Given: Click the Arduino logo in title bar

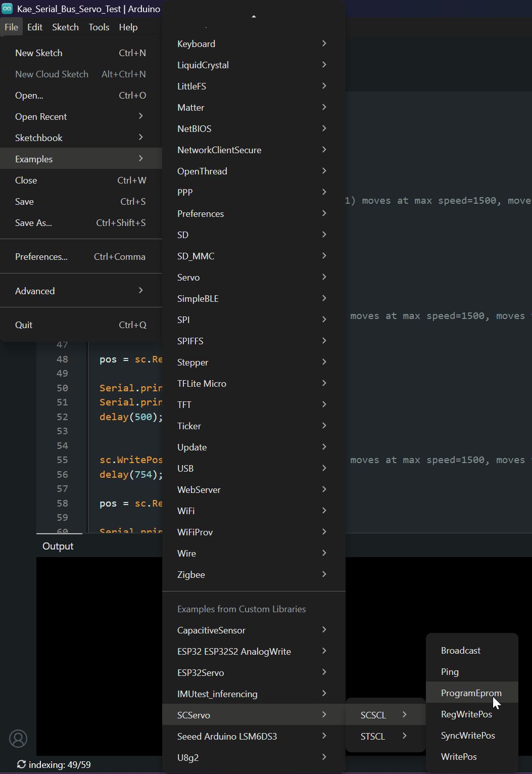Looking at the screenshot, I should pyautogui.click(x=7, y=9).
